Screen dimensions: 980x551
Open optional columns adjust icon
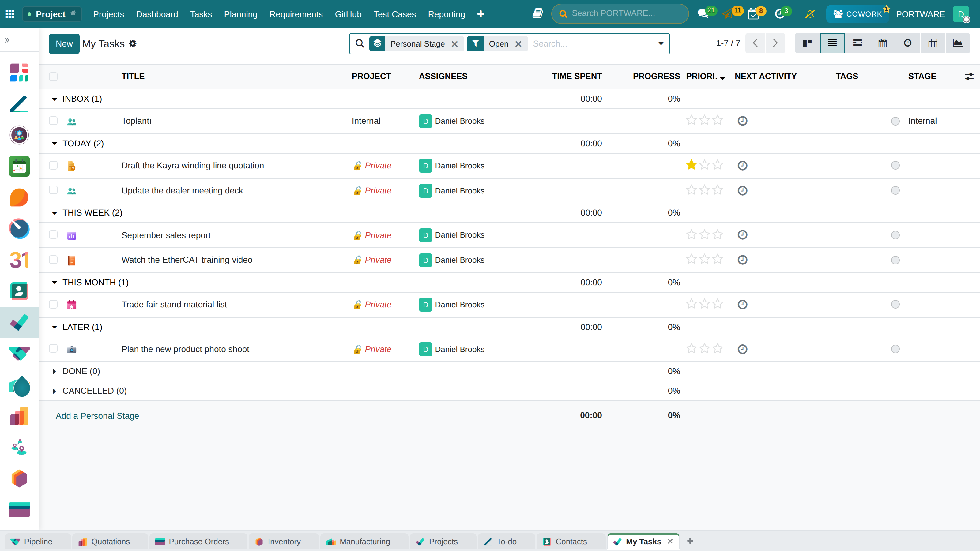pyautogui.click(x=969, y=77)
